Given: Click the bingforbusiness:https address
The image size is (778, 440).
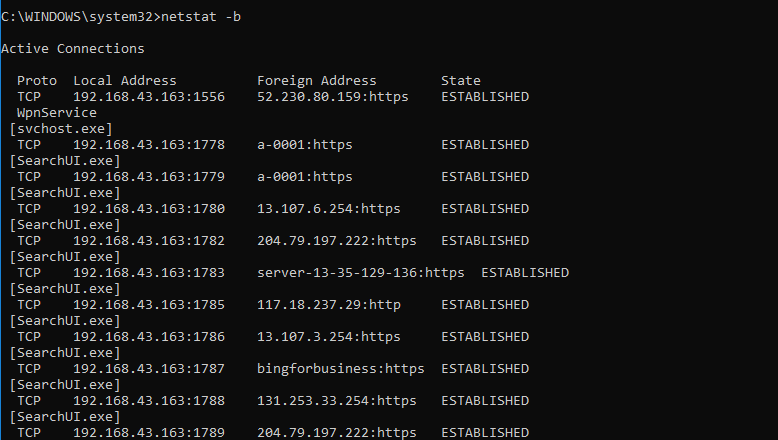Looking at the screenshot, I should (x=341, y=369).
